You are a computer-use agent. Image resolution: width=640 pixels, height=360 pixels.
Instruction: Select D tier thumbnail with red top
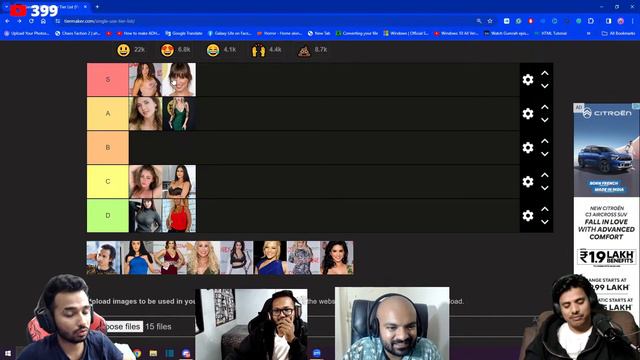(179, 216)
